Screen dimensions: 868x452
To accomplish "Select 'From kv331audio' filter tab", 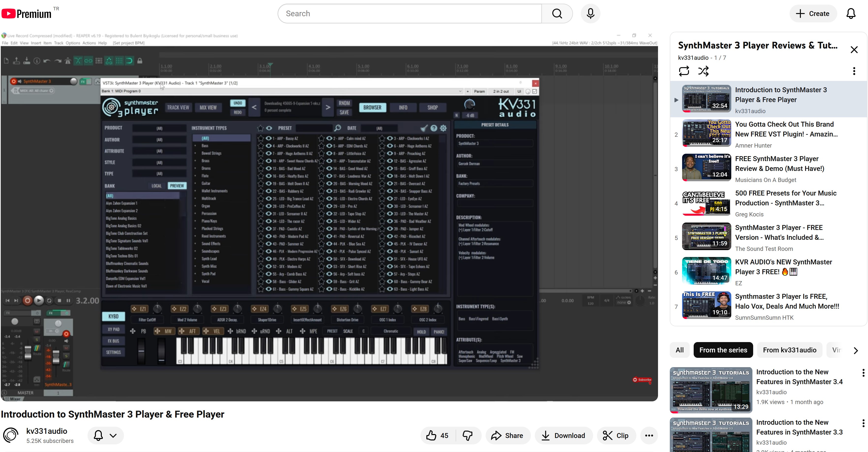I will [x=790, y=350].
